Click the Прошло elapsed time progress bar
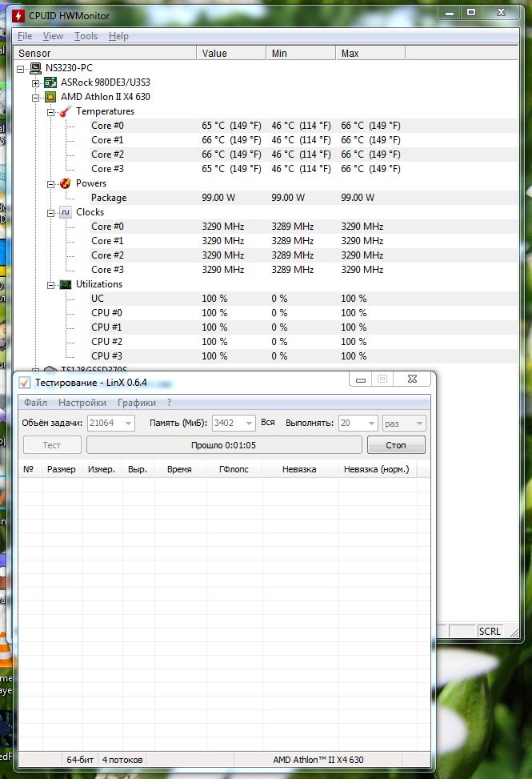 [x=223, y=445]
